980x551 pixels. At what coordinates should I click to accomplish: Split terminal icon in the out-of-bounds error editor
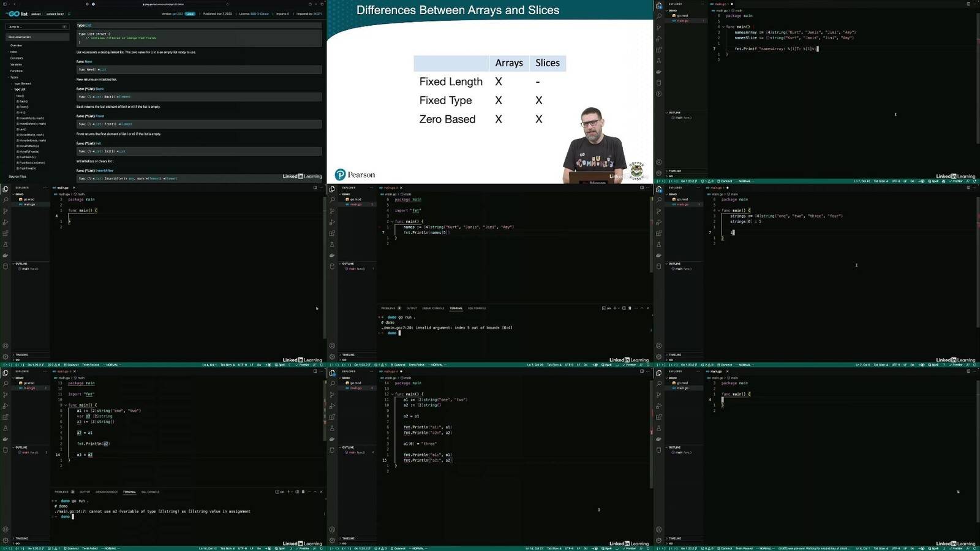(624, 308)
